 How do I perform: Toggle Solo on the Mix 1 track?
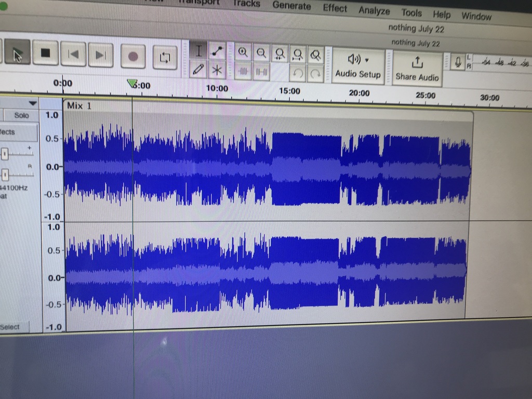(21, 115)
